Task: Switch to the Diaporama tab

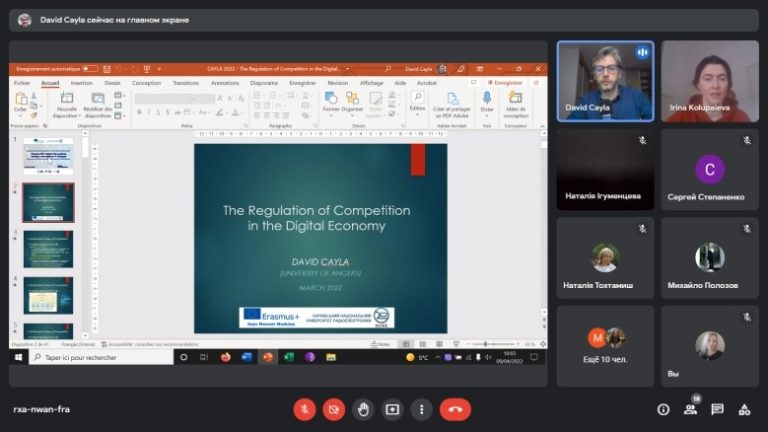Action: click(x=264, y=83)
